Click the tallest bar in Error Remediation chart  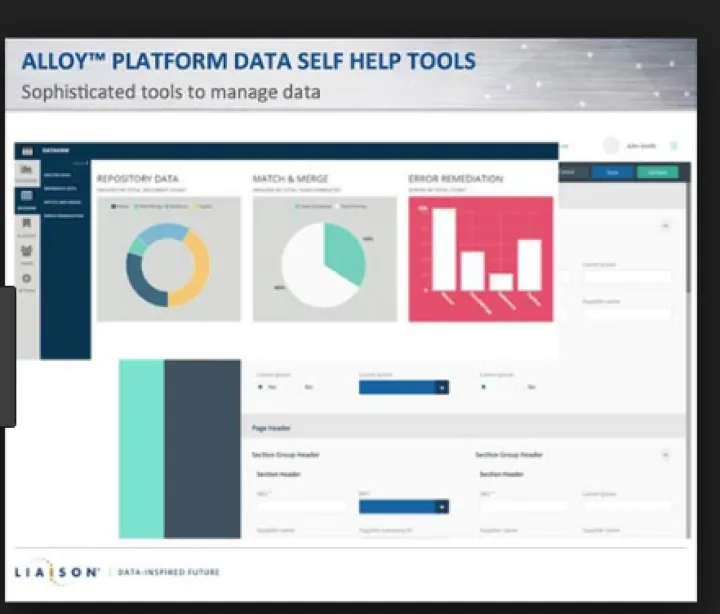coord(444,249)
